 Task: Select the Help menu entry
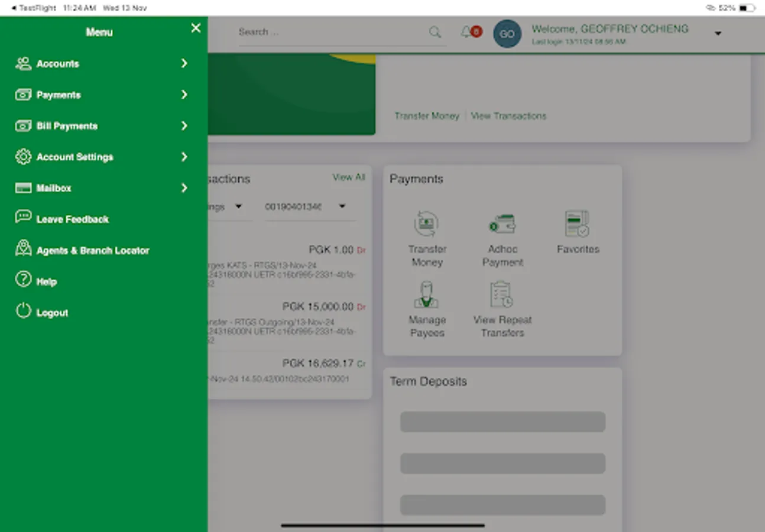coord(47,281)
